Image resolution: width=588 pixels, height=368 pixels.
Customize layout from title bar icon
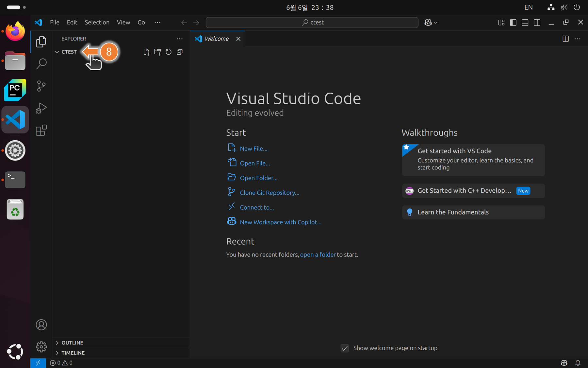(501, 23)
